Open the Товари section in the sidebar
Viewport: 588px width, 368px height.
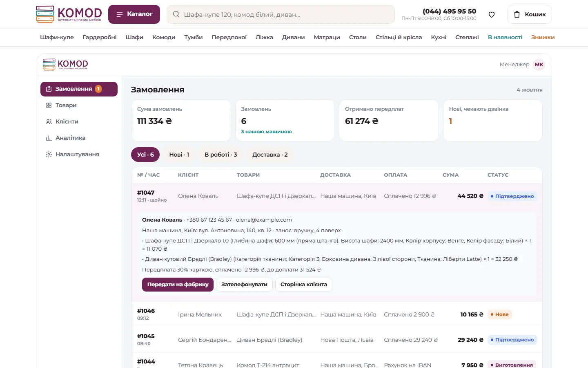79,105
